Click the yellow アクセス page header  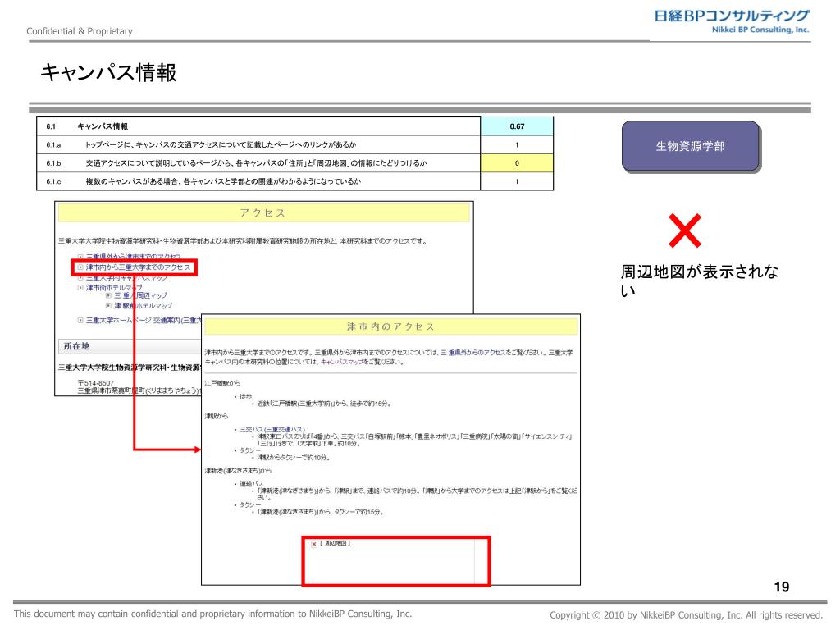click(263, 212)
